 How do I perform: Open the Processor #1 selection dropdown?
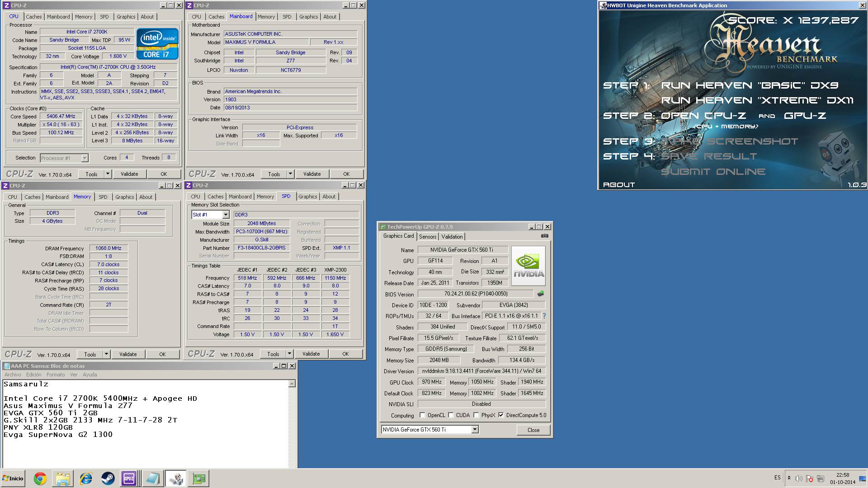[x=85, y=158]
